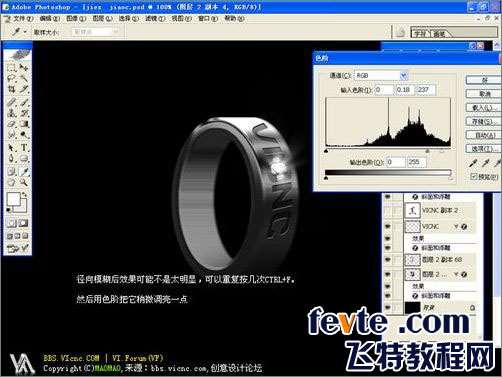This screenshot has width=502, height=377.
Task: Select the Type tool in toolbox
Action: [24, 147]
